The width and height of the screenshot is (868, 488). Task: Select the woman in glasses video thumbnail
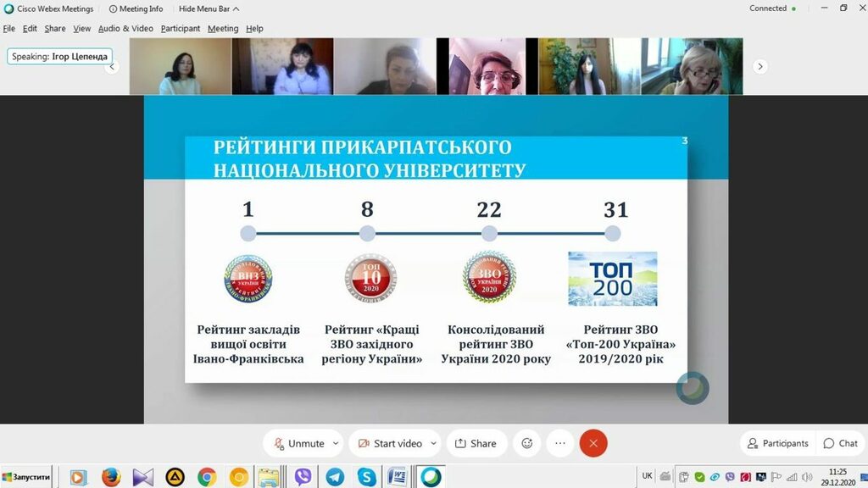pos(487,66)
